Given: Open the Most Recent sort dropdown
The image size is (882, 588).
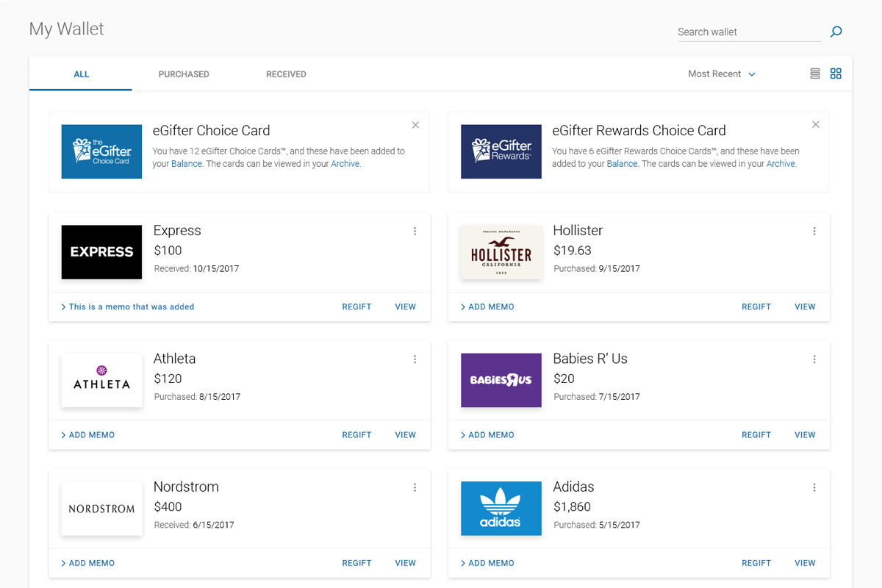Looking at the screenshot, I should coord(721,73).
